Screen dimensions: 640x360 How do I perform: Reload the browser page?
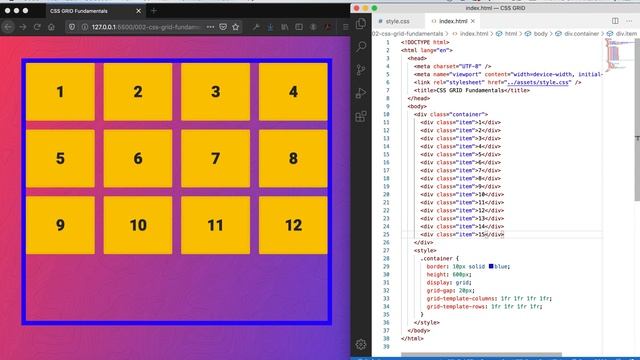click(x=37, y=27)
